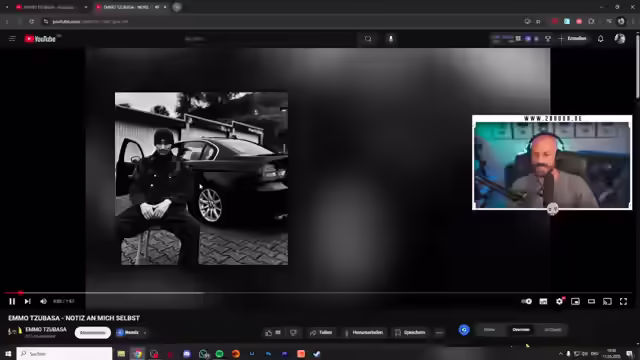The height and width of the screenshot is (360, 640).
Task: Click the round blue extension icon
Action: coord(464,330)
